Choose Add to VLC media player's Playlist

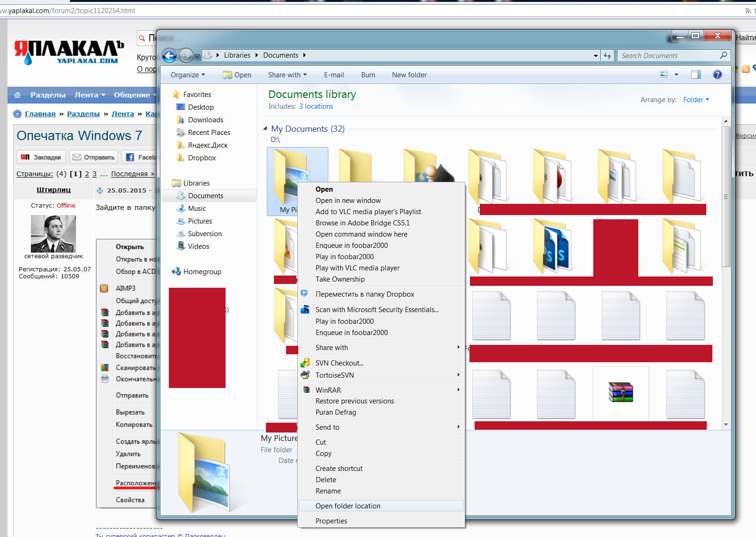(368, 212)
